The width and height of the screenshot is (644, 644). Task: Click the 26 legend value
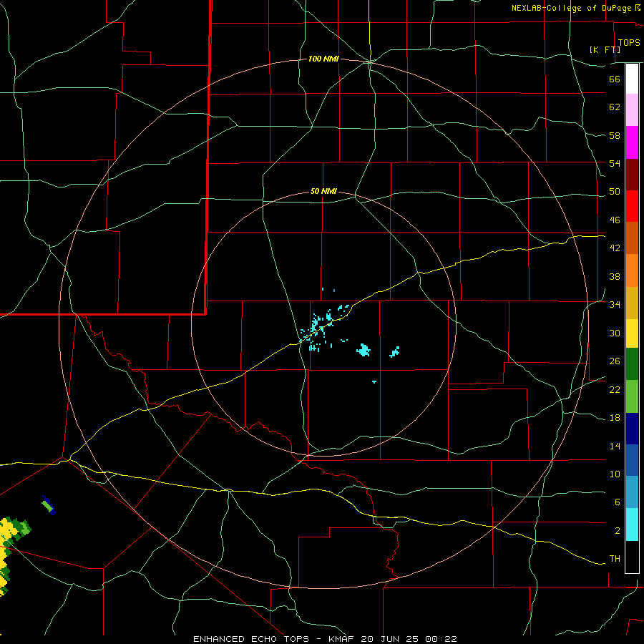615,361
